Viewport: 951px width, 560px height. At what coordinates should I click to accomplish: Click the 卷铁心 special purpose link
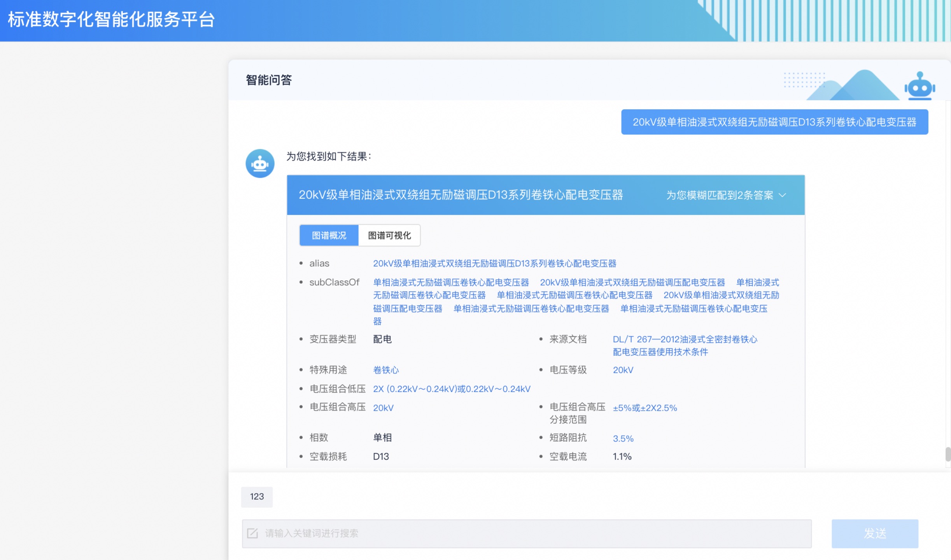(386, 370)
